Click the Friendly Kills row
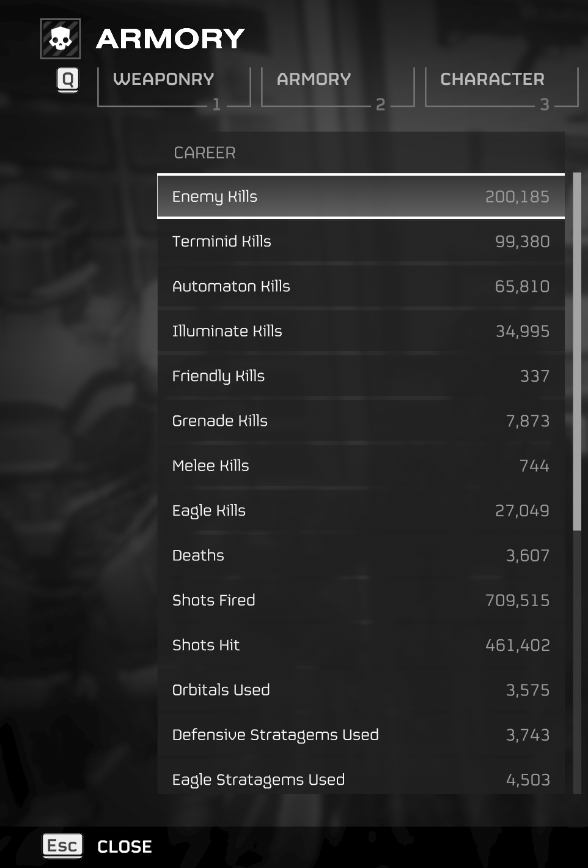Viewport: 588px width, 868px height. click(x=361, y=376)
